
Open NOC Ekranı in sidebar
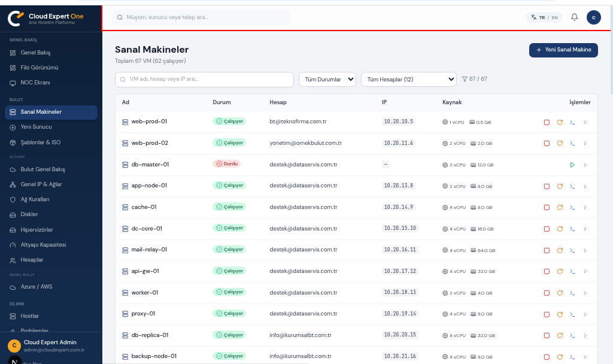point(51,83)
